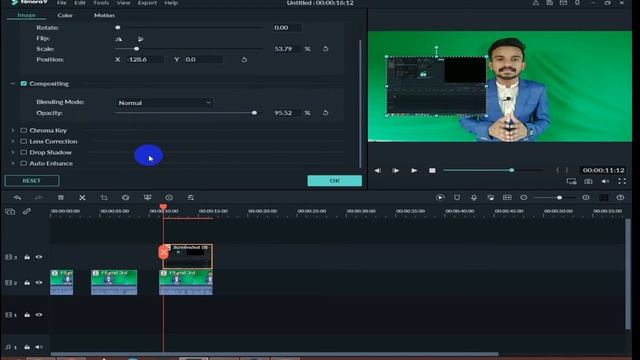Hide video track 3 with eye icon
640x360 pixels.
pyautogui.click(x=39, y=257)
